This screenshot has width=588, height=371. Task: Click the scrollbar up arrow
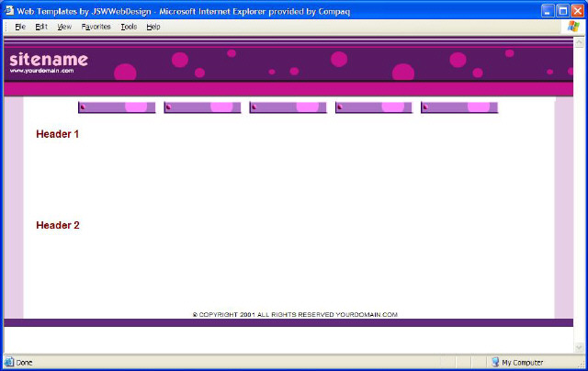[x=578, y=41]
